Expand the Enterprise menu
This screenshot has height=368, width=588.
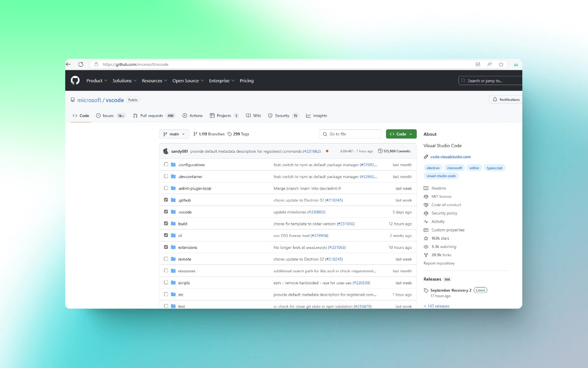pyautogui.click(x=222, y=80)
